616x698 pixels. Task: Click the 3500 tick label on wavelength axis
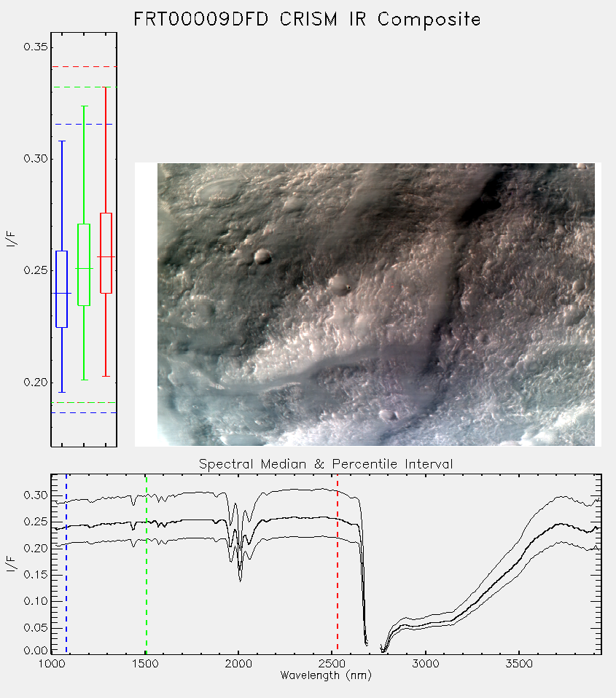pos(519,664)
